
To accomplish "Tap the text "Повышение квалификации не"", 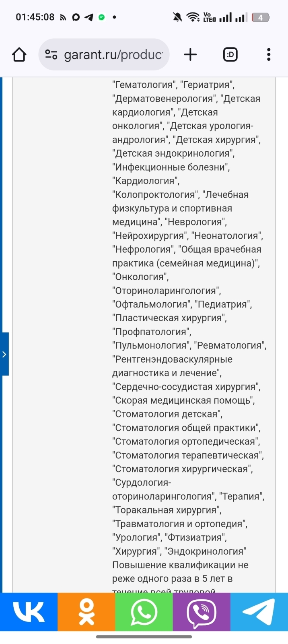I will pyautogui.click(x=180, y=565).
